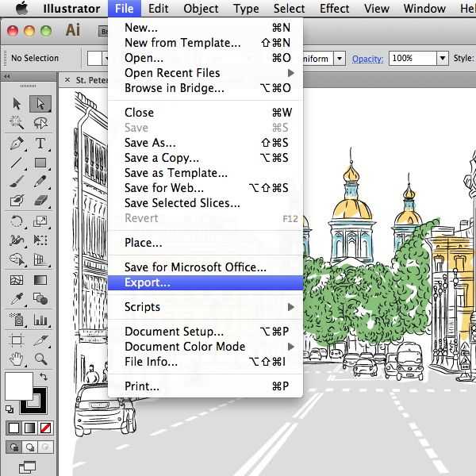Open the Object menu
The image size is (476, 476).
click(x=201, y=9)
